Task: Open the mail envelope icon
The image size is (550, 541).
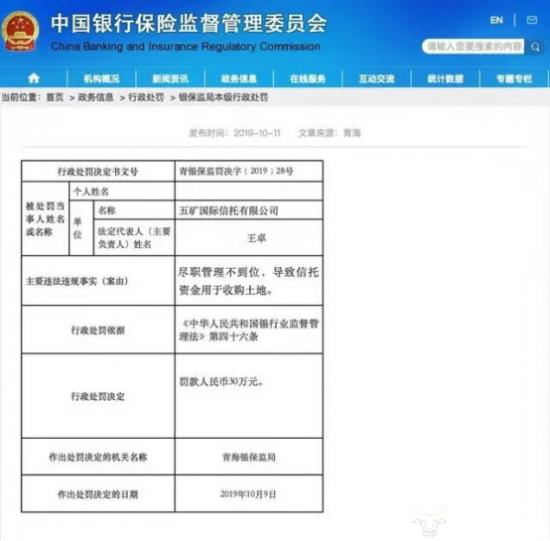Action: coord(532,20)
